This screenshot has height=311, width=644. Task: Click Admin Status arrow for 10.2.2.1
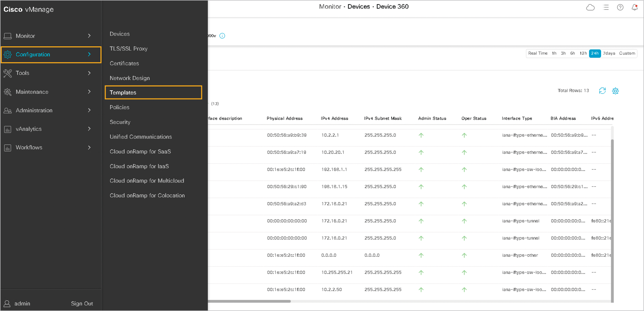tap(421, 135)
